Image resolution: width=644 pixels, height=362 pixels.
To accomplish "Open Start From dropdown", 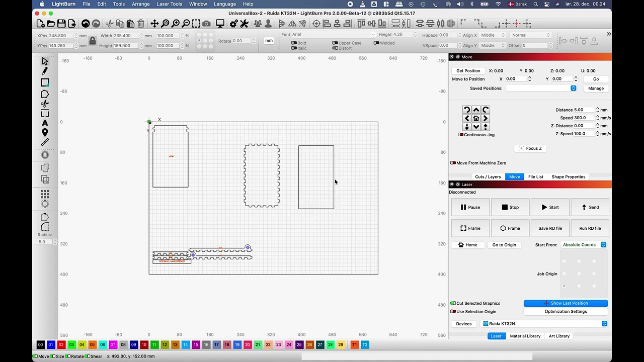I will click(x=584, y=245).
